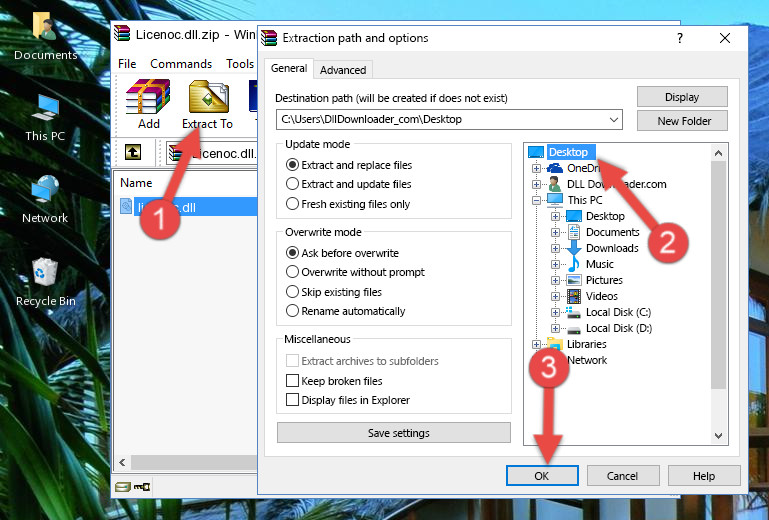
Task: Select Rename automatically option
Action: (x=345, y=311)
